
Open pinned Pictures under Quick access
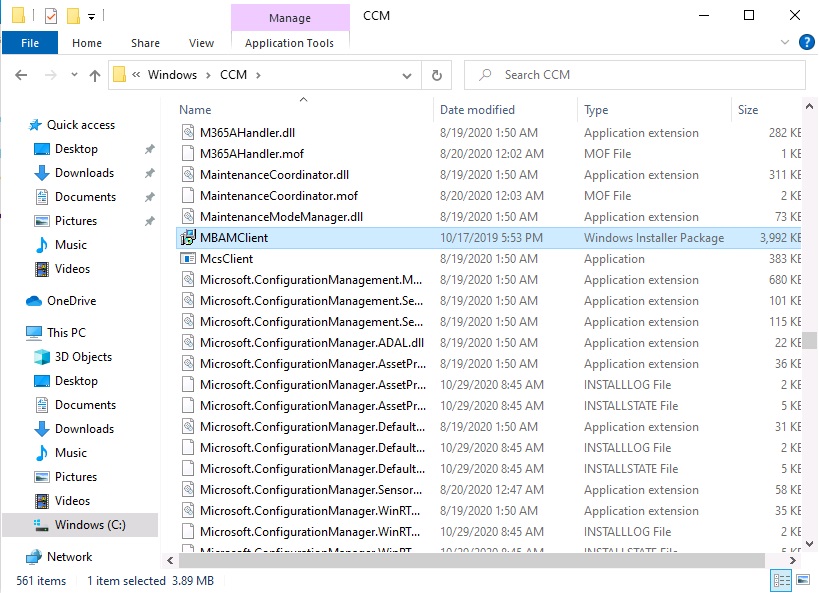pyautogui.click(x=76, y=221)
